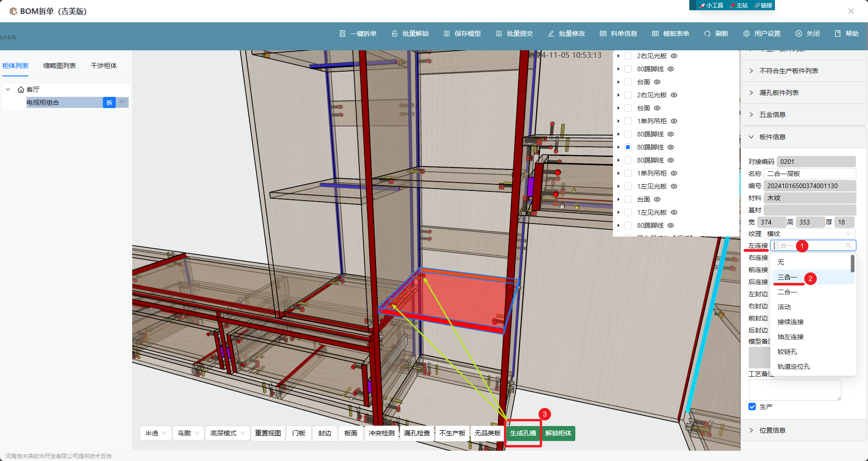
Task: Open 用户设置 gear icon
Action: tap(747, 34)
